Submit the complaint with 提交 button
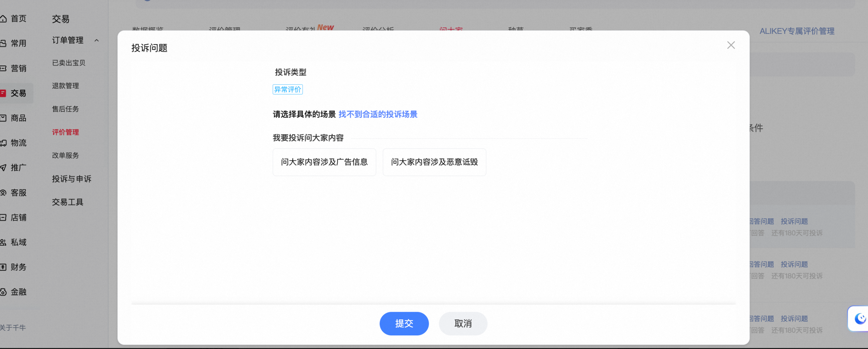 pos(404,323)
